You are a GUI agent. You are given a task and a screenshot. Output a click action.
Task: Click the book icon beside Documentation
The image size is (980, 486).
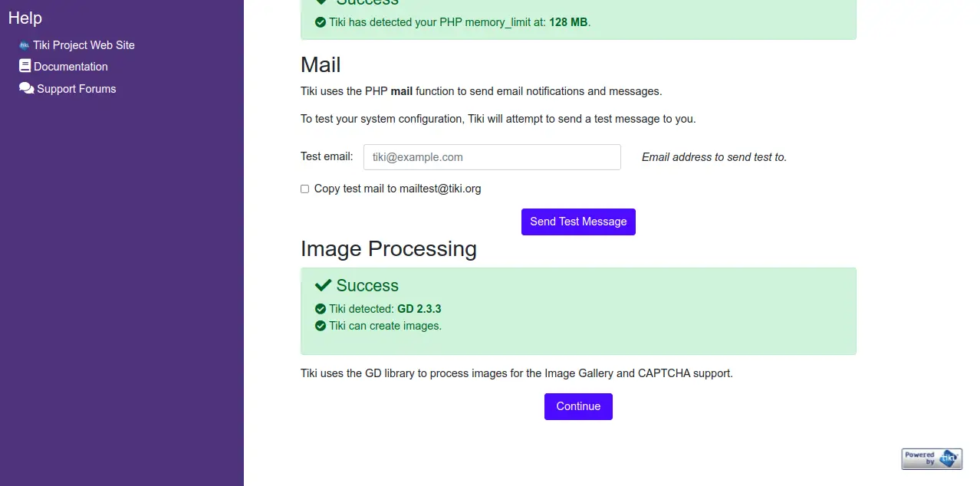pos(25,66)
